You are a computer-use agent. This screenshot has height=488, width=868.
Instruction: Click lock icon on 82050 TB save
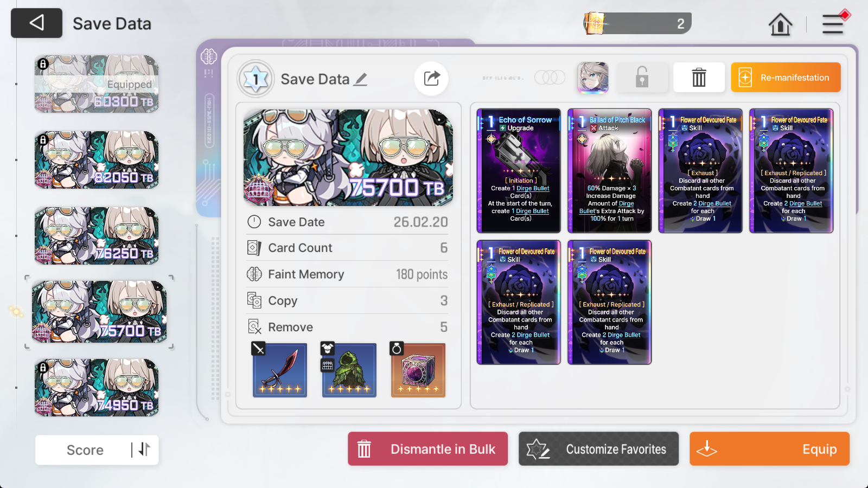(43, 140)
